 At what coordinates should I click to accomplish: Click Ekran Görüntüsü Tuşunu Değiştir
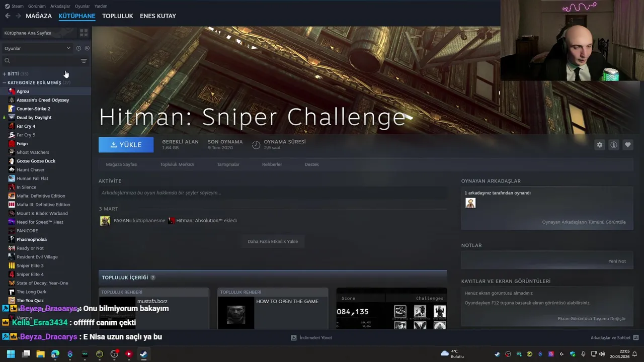click(x=592, y=319)
